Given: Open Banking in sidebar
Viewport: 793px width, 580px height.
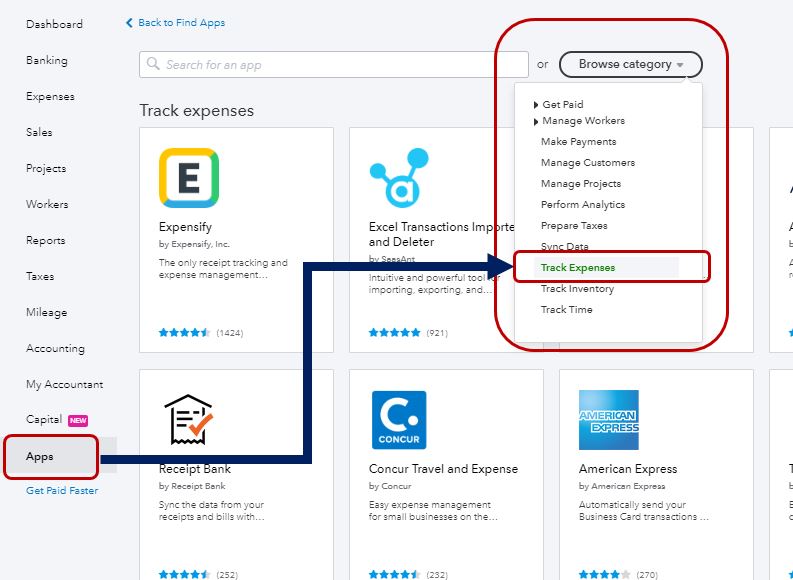Looking at the screenshot, I should tap(47, 60).
